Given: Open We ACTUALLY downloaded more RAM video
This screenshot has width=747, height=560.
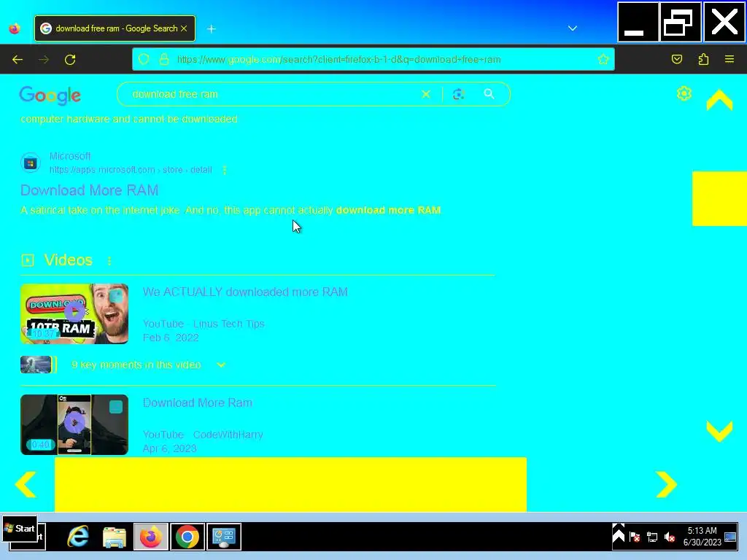Looking at the screenshot, I should [x=245, y=292].
